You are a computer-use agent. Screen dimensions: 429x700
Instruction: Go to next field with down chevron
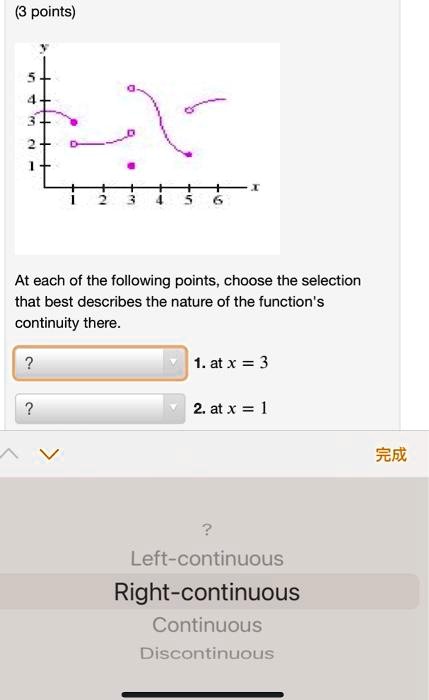49,454
